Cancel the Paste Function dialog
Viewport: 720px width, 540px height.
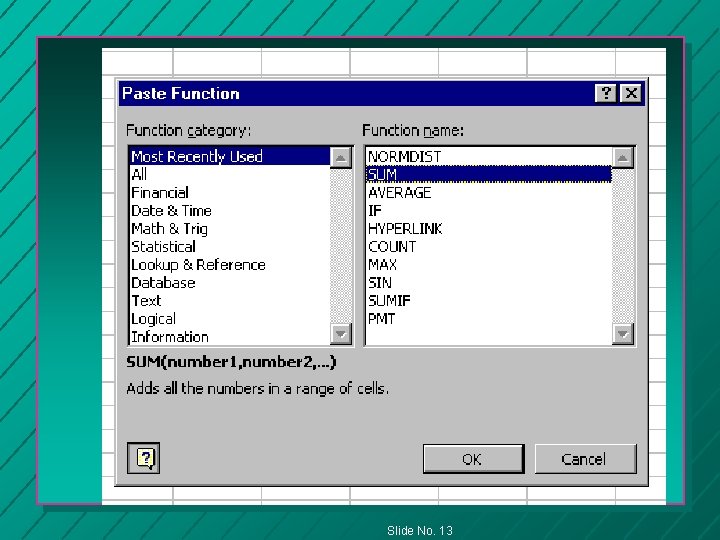pos(585,459)
